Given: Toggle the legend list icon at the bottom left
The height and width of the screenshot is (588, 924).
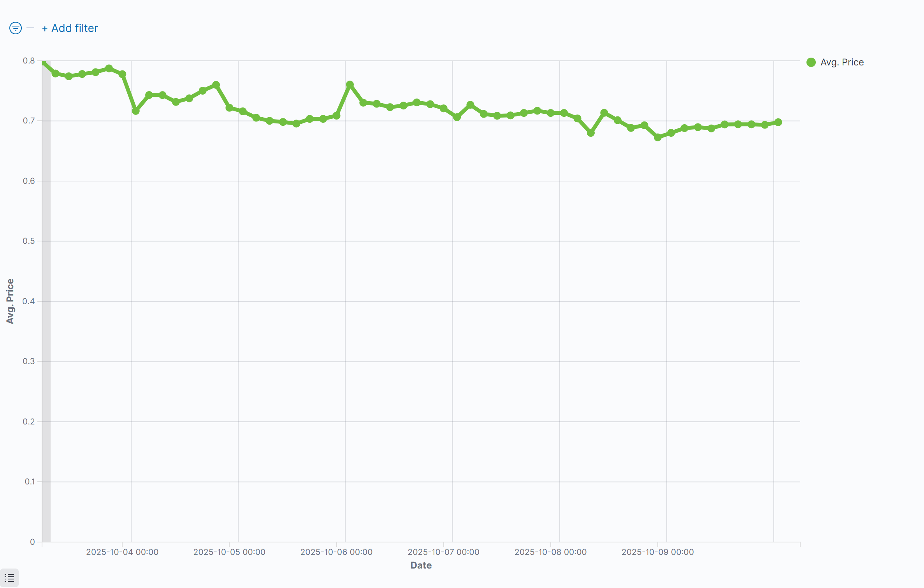Looking at the screenshot, I should pyautogui.click(x=9, y=578).
